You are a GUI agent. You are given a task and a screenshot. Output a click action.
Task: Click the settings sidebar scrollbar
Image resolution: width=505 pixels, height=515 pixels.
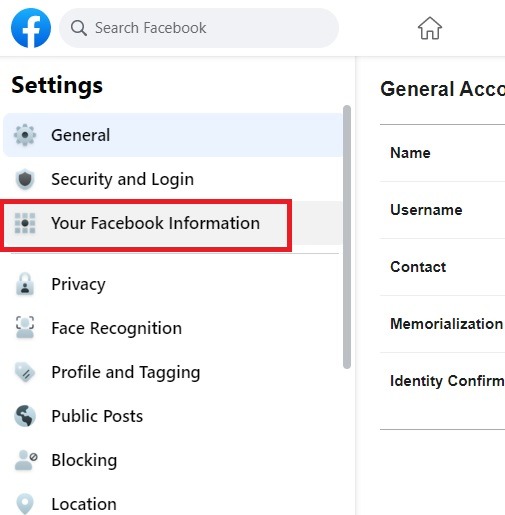point(347,237)
